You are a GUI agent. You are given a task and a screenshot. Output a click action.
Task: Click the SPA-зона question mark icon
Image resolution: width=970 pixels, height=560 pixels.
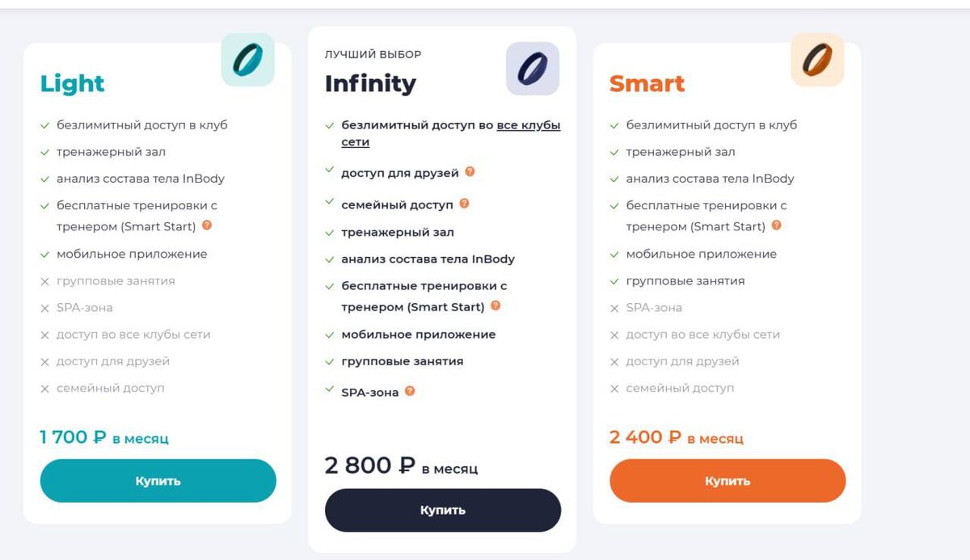click(410, 392)
